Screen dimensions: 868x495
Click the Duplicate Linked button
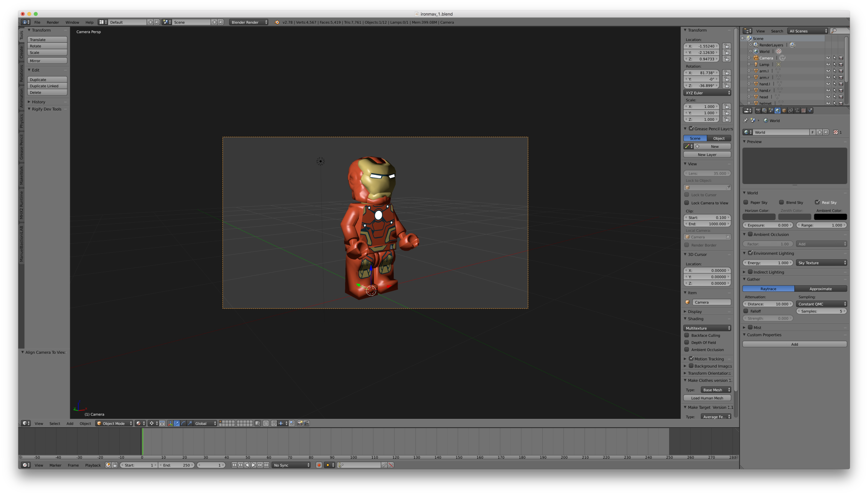(x=47, y=86)
